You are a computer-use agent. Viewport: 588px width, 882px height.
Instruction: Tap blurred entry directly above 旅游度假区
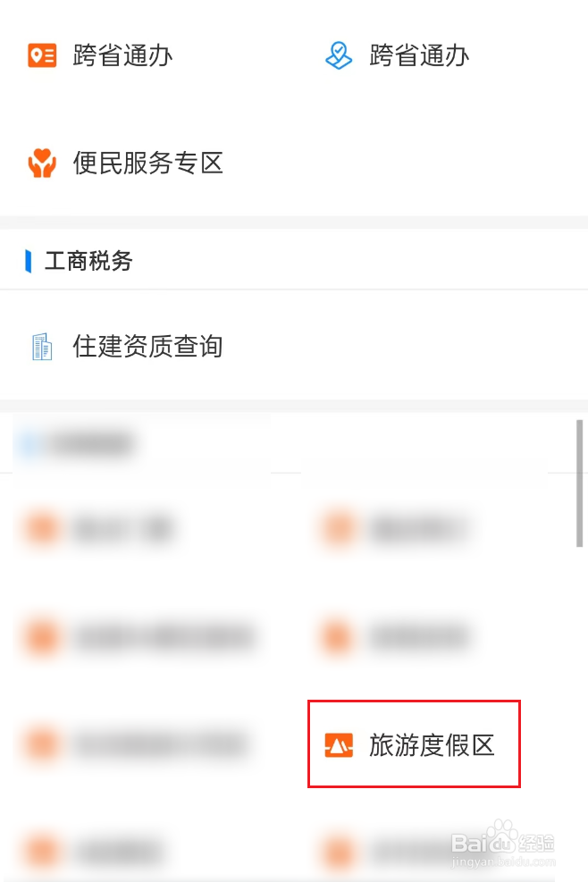click(394, 637)
